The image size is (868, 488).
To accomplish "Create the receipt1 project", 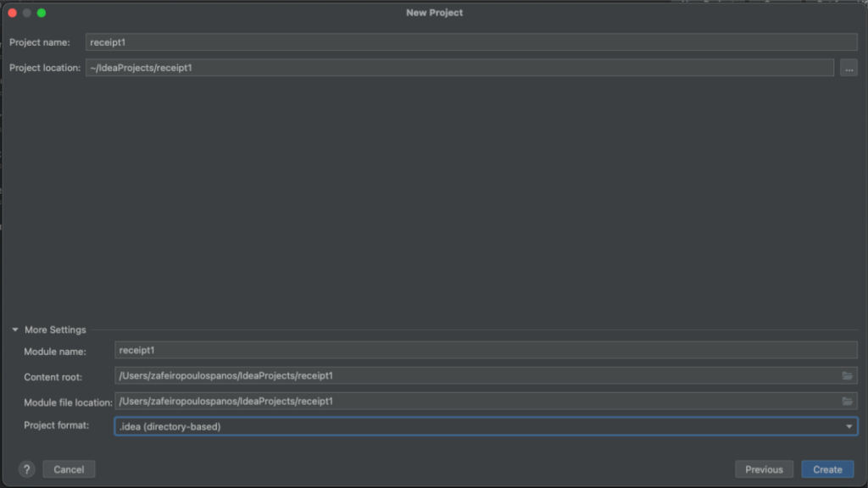I will [x=827, y=469].
